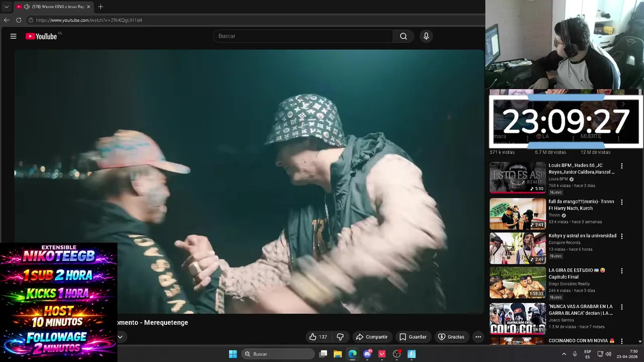Open Louis BPM ESTO ES ASI thumbnail

pos(518,177)
